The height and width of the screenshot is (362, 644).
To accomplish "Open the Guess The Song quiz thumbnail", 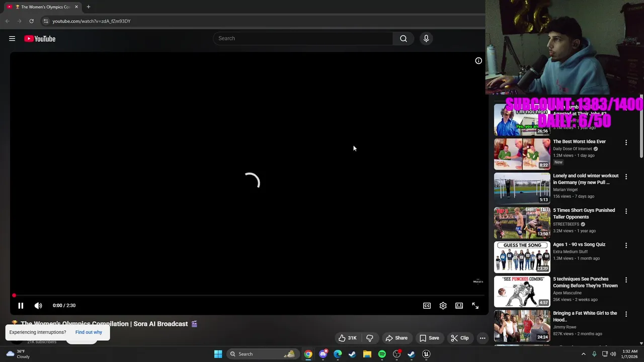I will point(522,257).
